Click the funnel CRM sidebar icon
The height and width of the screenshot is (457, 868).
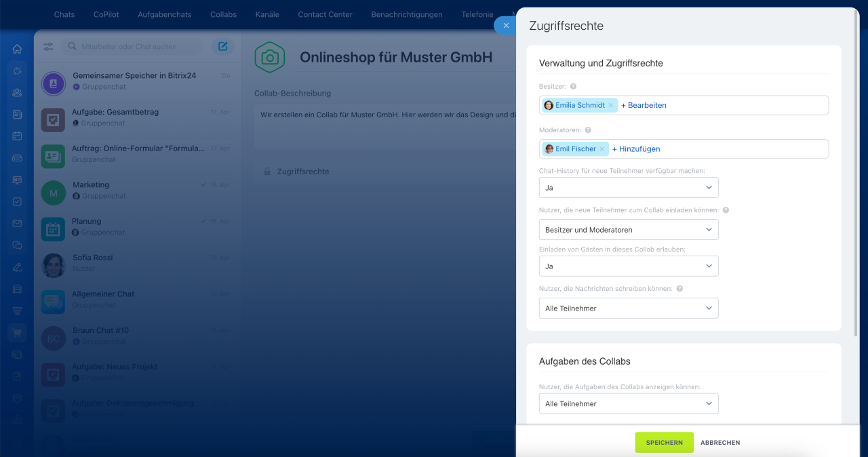[x=17, y=311]
